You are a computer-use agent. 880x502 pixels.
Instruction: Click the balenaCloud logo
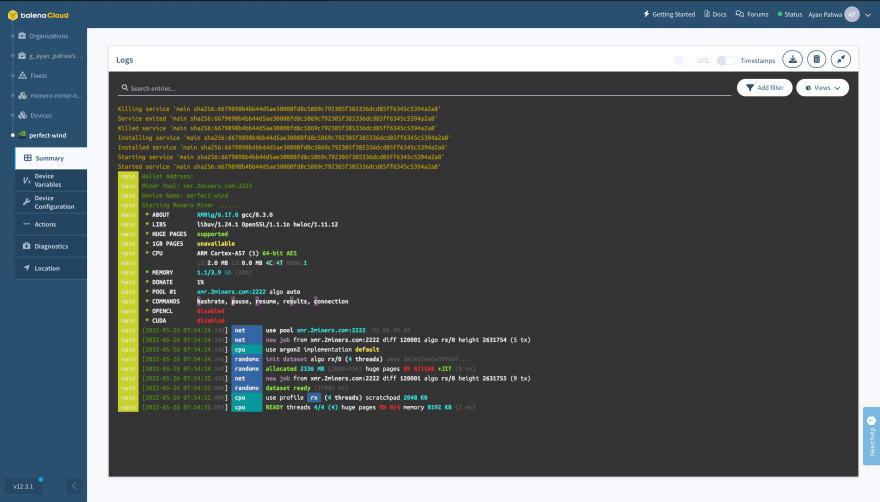(x=38, y=15)
